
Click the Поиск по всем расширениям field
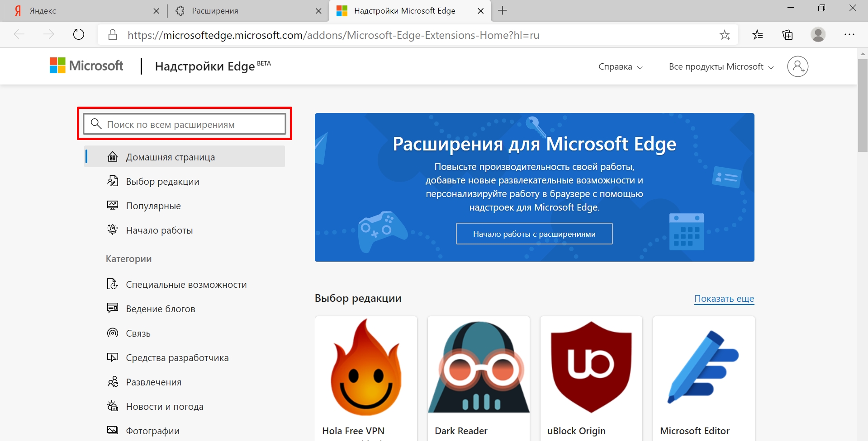(185, 124)
